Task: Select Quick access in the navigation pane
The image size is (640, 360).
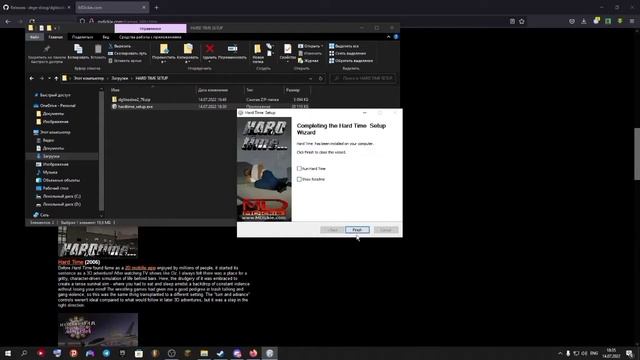Action: click(55, 95)
